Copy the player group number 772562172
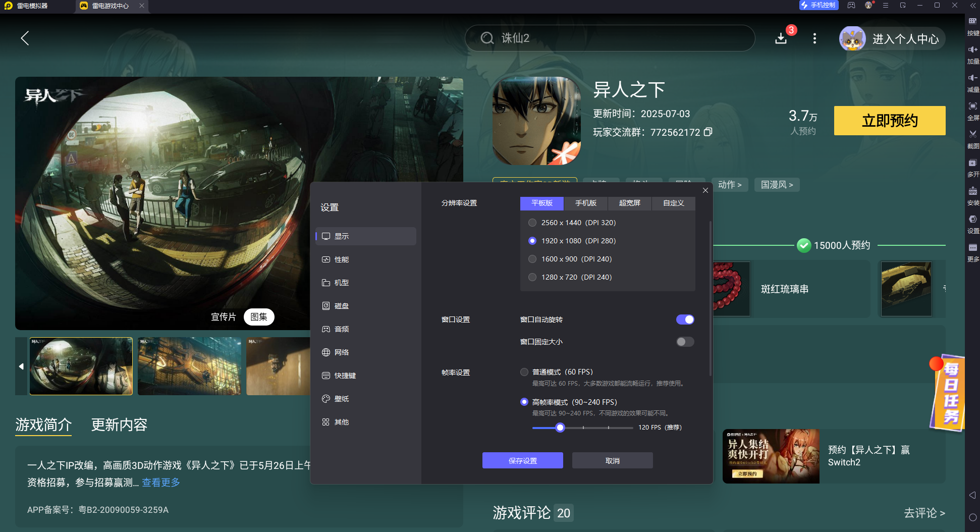 (x=708, y=132)
